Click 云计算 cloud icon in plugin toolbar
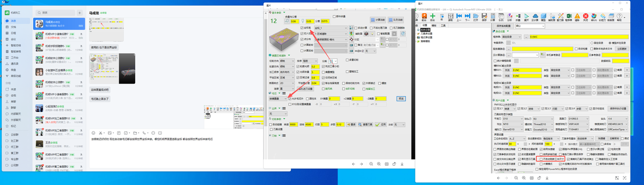The height and width of the screenshot is (185, 644). point(535,18)
